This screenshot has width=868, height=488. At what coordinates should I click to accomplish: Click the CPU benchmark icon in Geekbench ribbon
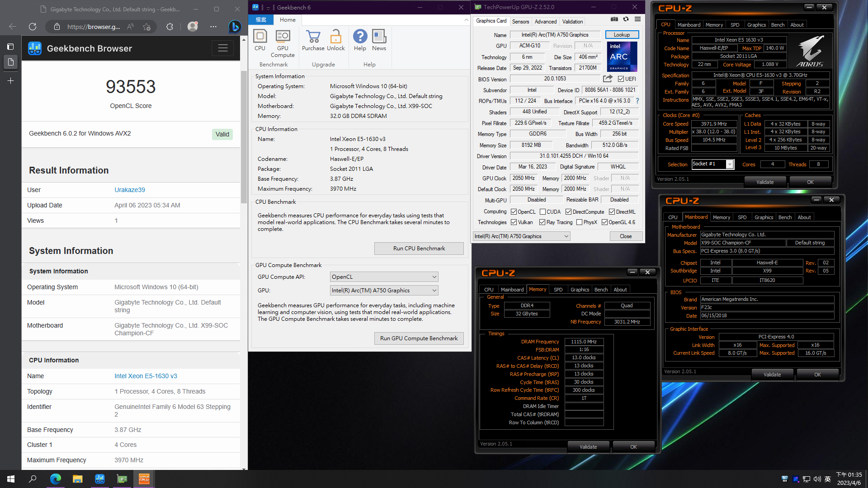pyautogui.click(x=260, y=40)
